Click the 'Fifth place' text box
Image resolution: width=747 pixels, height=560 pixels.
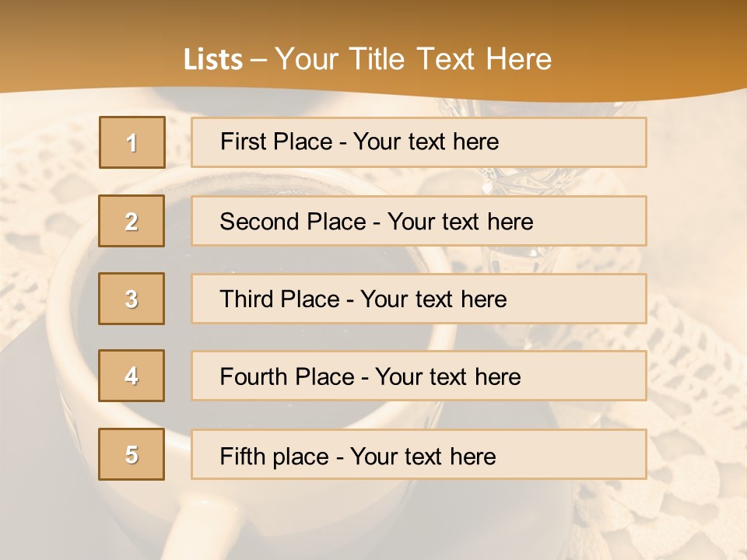tap(419, 454)
